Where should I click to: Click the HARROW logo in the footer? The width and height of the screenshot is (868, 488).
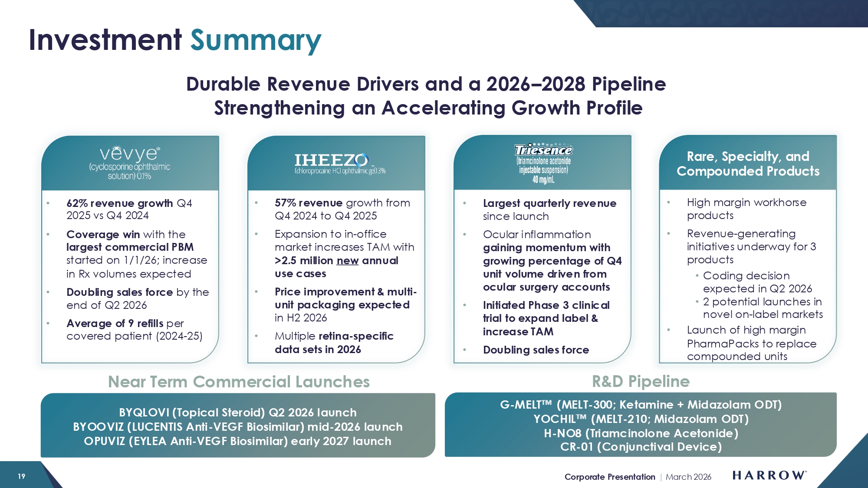(769, 475)
